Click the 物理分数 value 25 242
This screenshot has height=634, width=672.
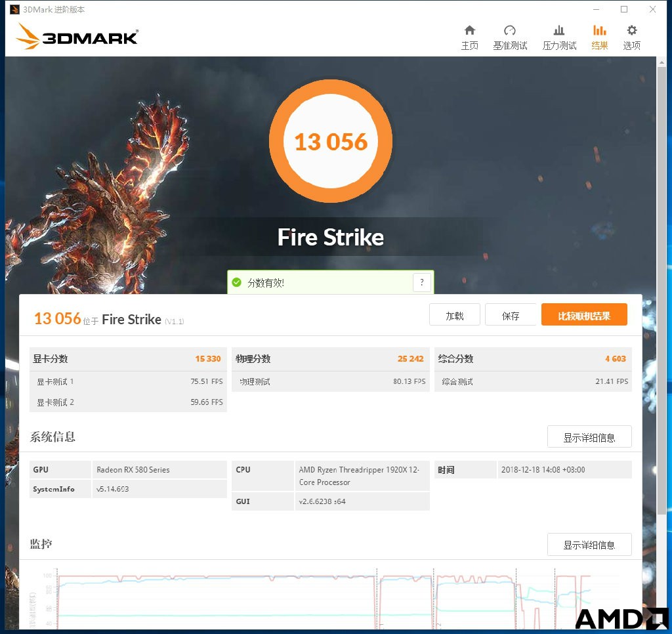point(410,359)
